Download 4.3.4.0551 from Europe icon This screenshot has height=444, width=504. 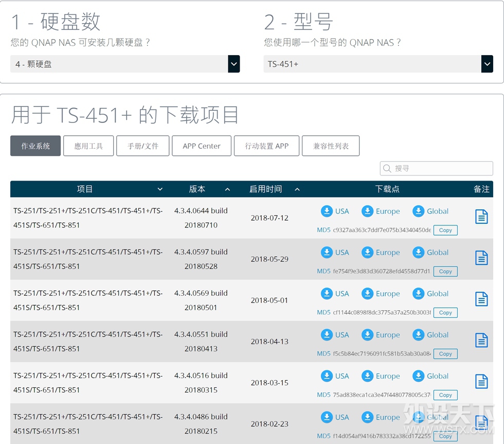click(367, 335)
